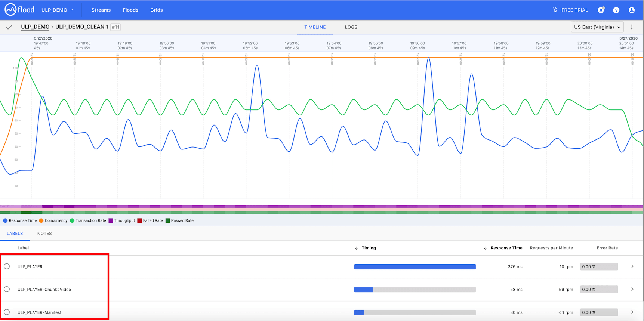Click the ULP_PLAYER-Chunk#Video label text

(x=44, y=290)
